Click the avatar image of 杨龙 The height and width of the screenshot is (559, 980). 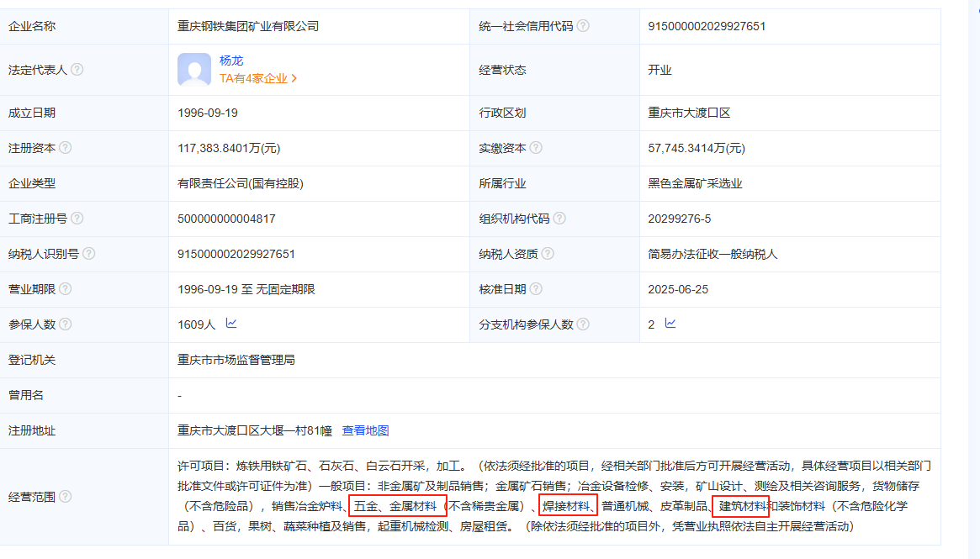(194, 69)
